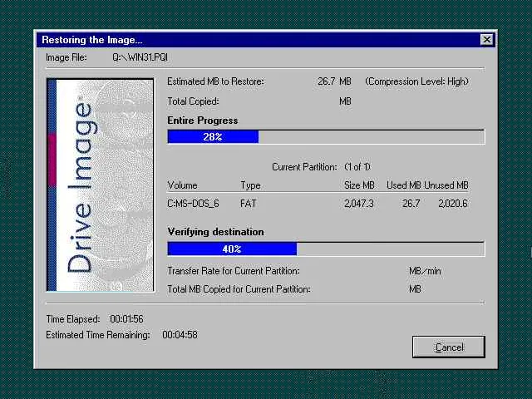Select the C:MS-DOS_6 volume entry

click(x=193, y=204)
